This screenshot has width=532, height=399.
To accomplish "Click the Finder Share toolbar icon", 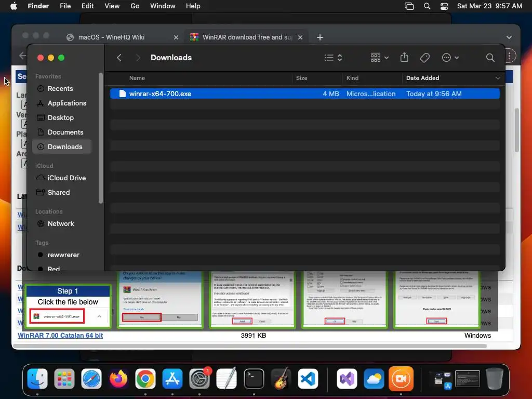I will point(404,57).
